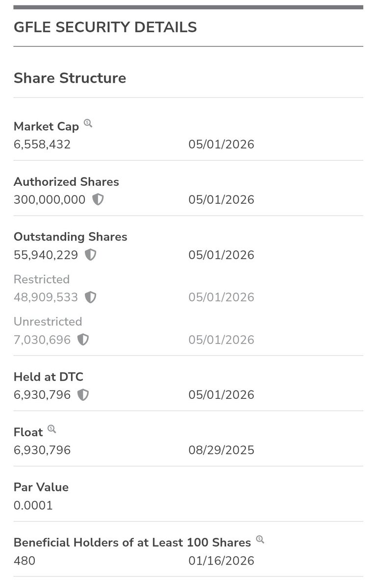Click the shield icon next to Held at DTC value
Image resolution: width=373 pixels, height=588 pixels.
point(83,394)
